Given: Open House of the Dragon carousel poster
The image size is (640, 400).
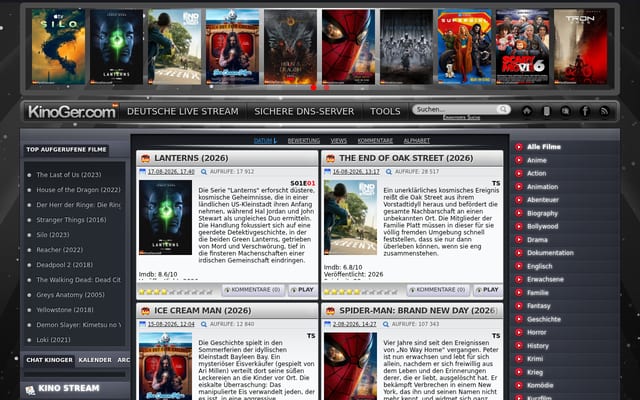Looking at the screenshot, I should coord(290,47).
